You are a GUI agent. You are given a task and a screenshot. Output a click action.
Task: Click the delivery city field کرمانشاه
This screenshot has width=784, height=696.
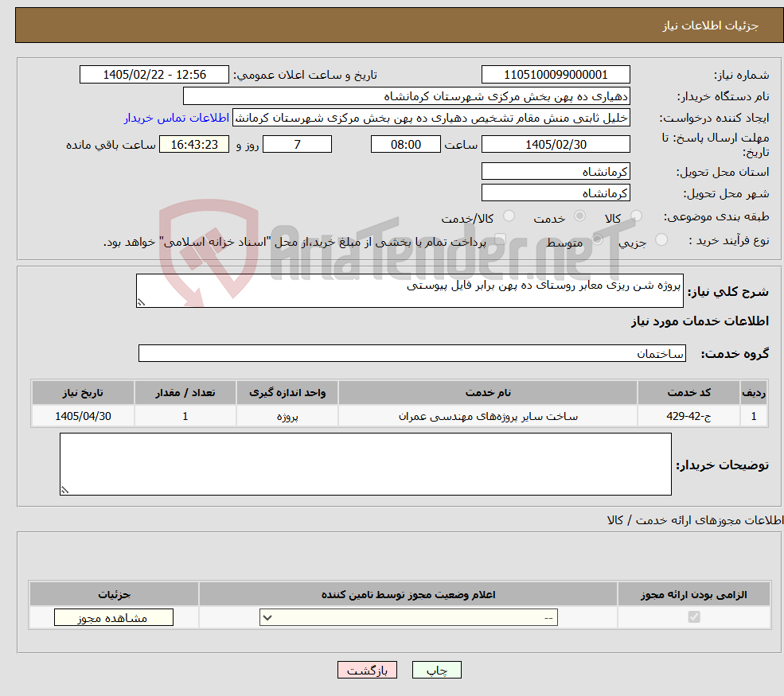[x=556, y=192]
